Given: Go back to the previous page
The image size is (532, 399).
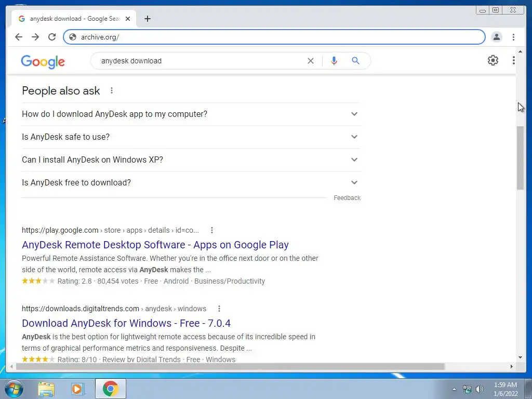Looking at the screenshot, I should coord(19,37).
